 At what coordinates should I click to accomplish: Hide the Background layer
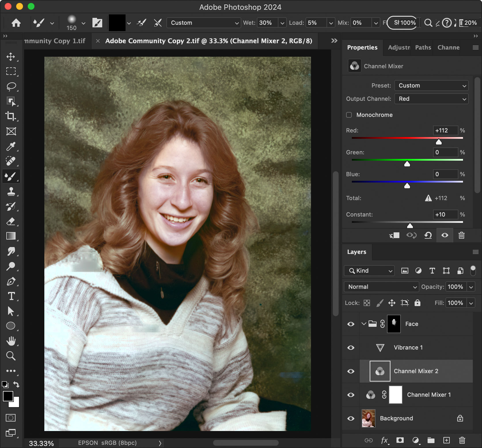point(350,418)
